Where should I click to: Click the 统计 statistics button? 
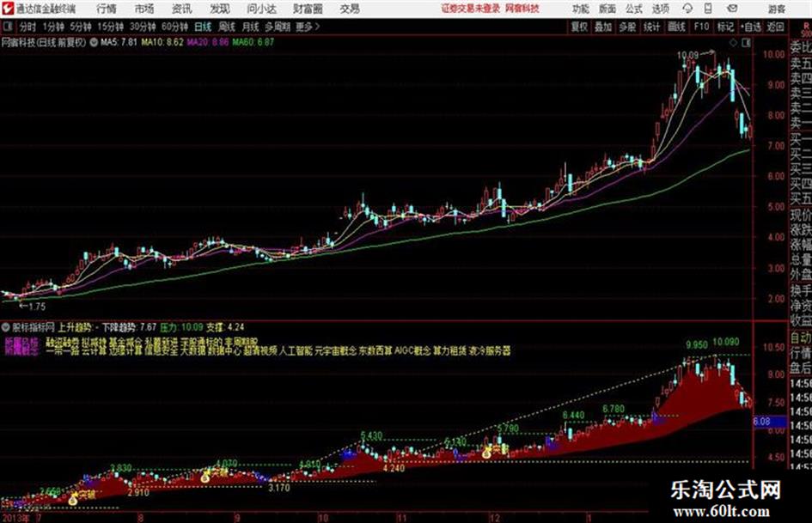[652, 27]
